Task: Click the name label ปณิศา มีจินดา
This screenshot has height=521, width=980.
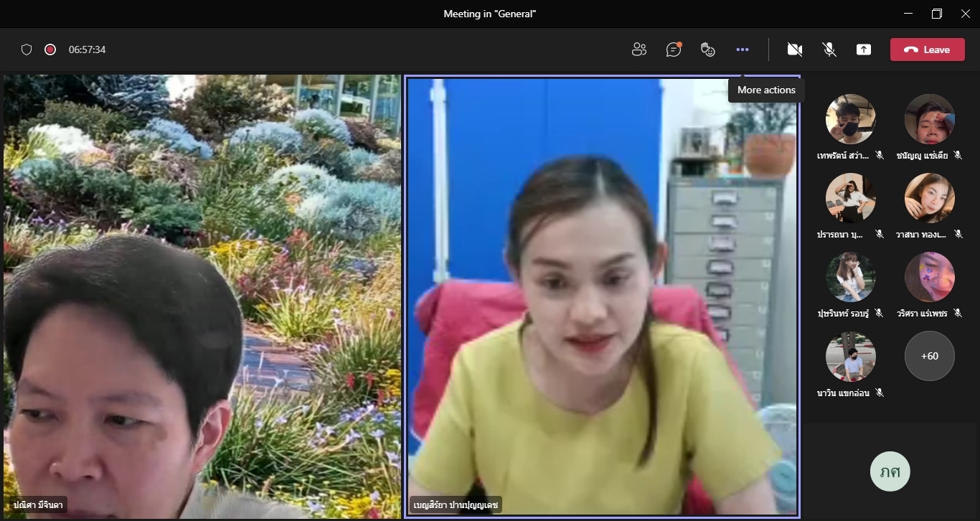Action: click(x=38, y=505)
